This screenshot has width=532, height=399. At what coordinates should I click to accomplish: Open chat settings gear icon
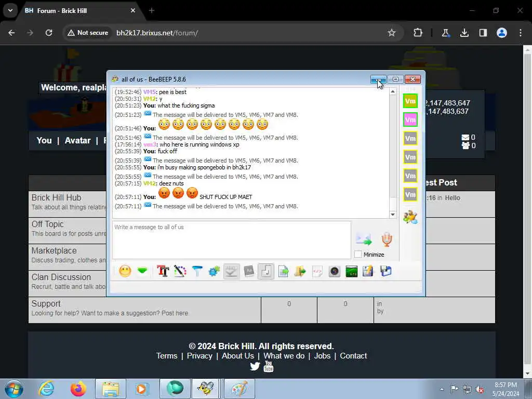pos(214,271)
